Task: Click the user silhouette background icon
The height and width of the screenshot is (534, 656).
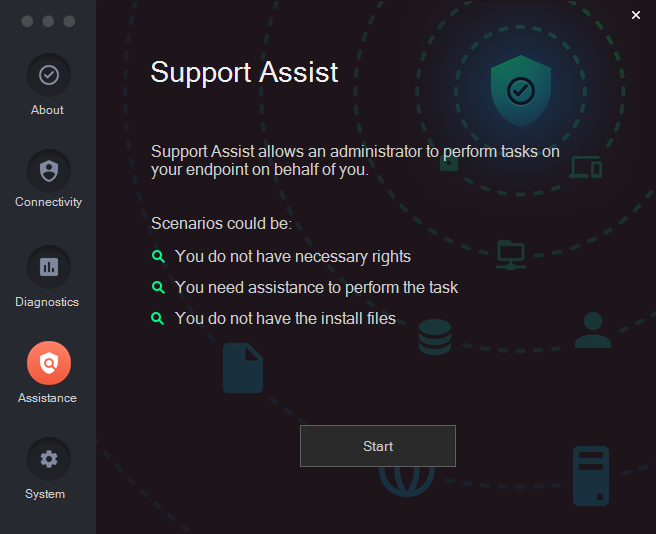Action: (x=593, y=330)
